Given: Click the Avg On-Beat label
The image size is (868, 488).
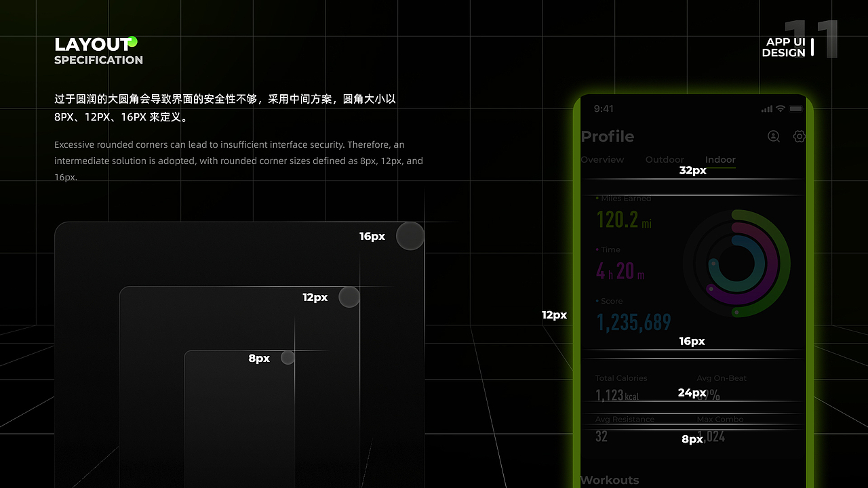Looking at the screenshot, I should pos(722,378).
